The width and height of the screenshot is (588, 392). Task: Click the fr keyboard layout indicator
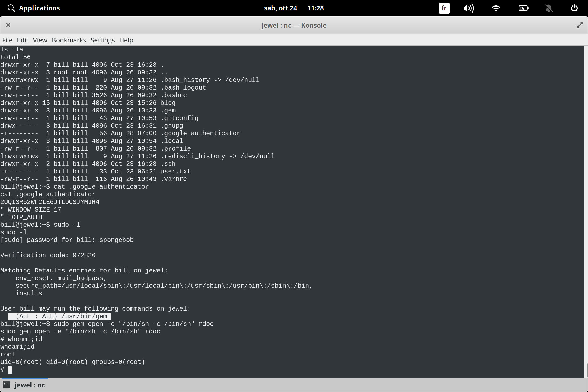click(444, 8)
